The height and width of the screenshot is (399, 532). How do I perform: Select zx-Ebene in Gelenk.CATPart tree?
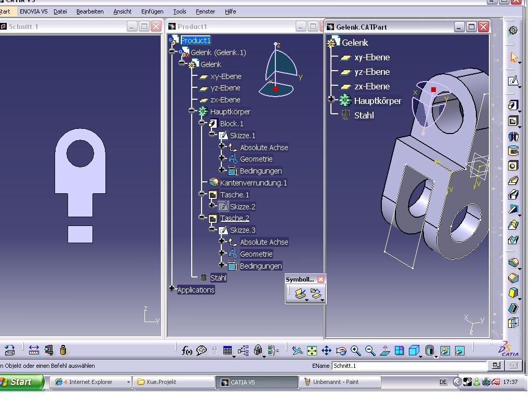tap(372, 87)
